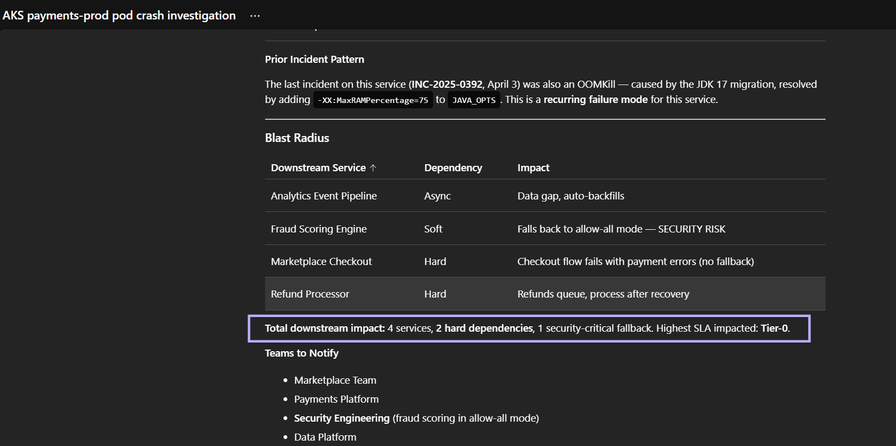Open the more options ellipsis menu
896x446 pixels.
(255, 16)
